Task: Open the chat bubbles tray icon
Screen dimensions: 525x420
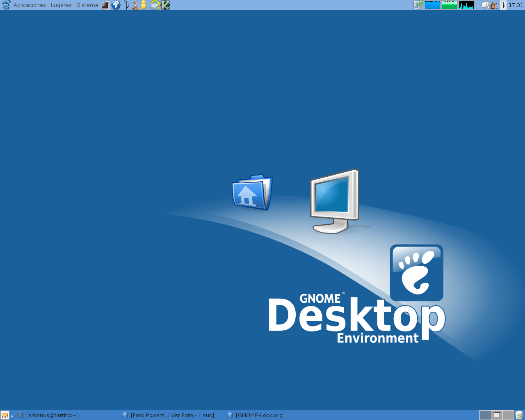Action: 485,5
